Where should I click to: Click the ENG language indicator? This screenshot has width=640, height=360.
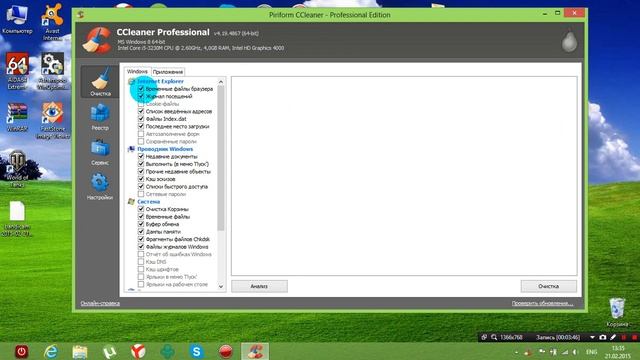tap(591, 352)
